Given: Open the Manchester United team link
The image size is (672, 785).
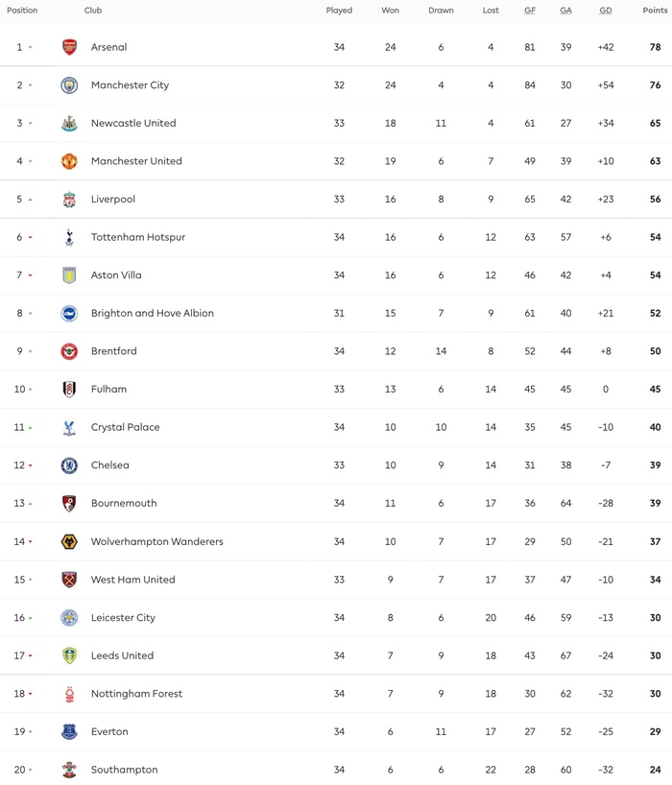Looking at the screenshot, I should tap(136, 161).
